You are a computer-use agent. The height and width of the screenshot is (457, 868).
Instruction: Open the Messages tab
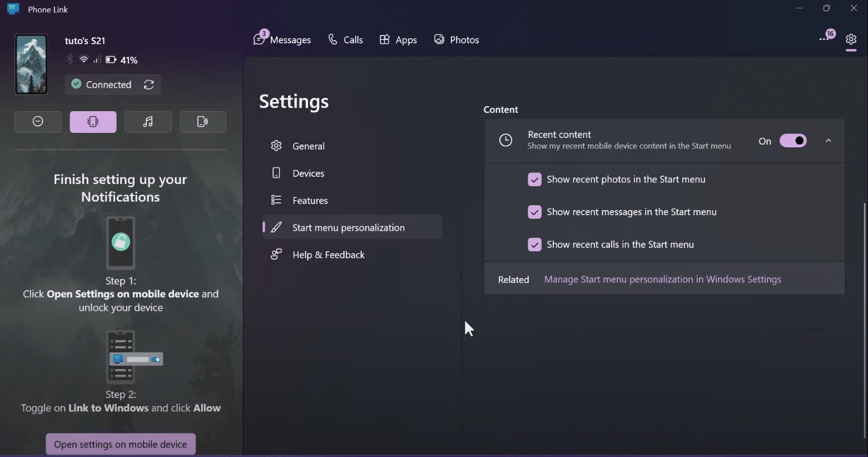click(282, 39)
